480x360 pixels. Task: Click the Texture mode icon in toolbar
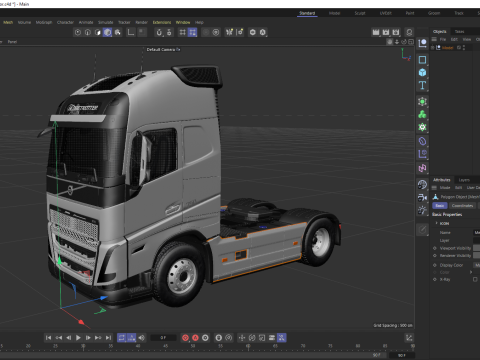pos(118,32)
